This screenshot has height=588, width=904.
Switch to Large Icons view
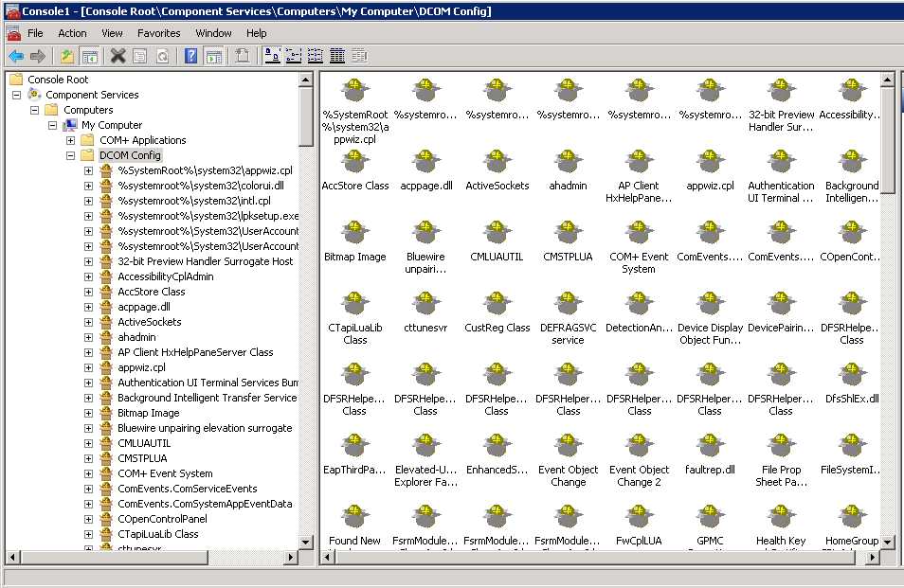(x=272, y=57)
